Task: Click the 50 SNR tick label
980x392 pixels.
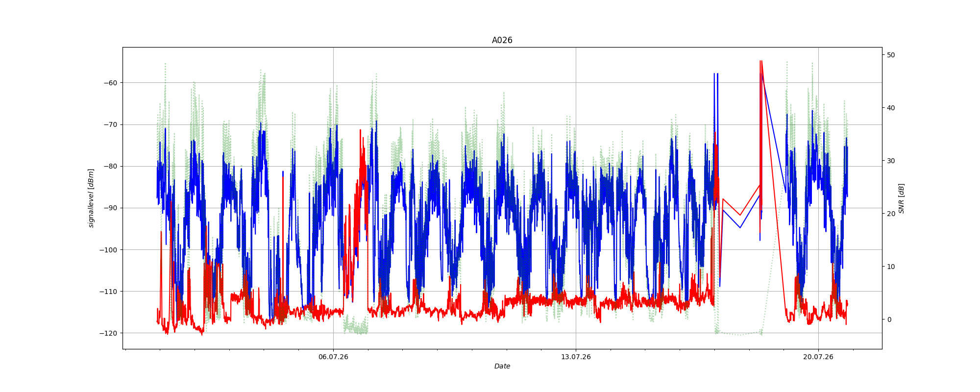Action: pos(891,55)
